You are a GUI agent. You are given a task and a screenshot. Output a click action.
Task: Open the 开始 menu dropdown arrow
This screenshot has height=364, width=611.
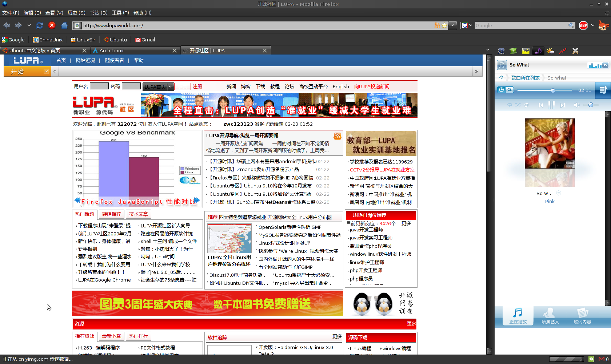pyautogui.click(x=46, y=71)
